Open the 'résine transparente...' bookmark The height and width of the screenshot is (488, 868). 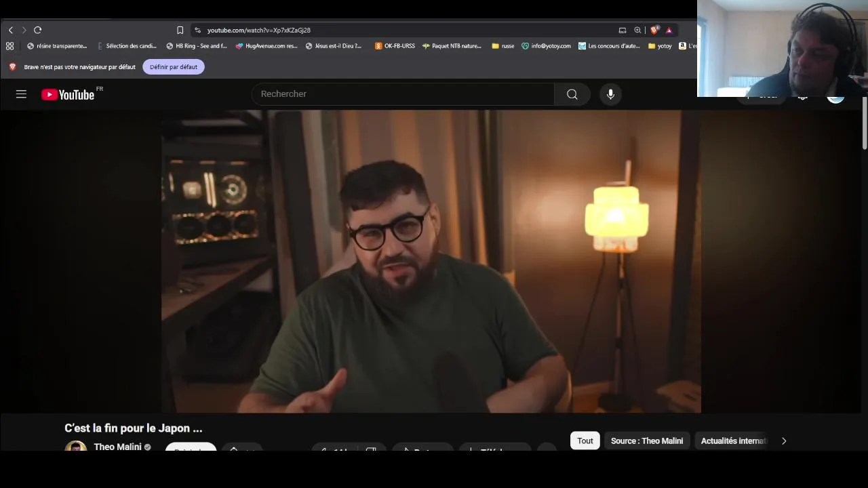(x=57, y=46)
